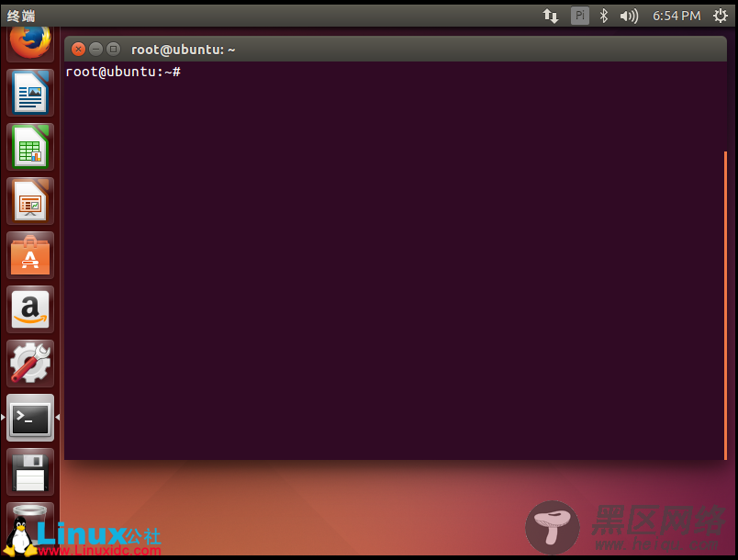Viewport: 738px width, 560px height.
Task: Close the root@ubuntu terminal window
Action: (x=79, y=49)
